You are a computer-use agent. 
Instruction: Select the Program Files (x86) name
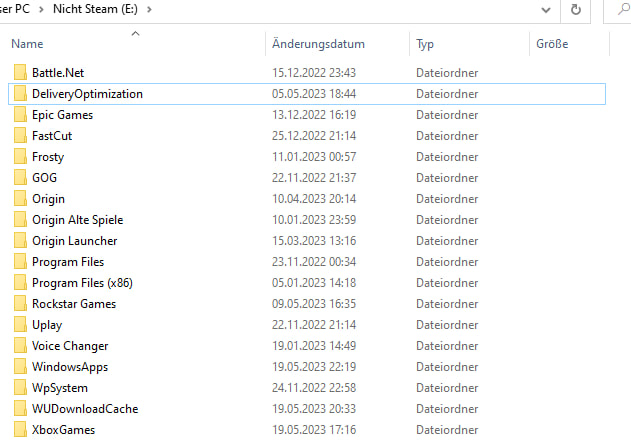82,283
